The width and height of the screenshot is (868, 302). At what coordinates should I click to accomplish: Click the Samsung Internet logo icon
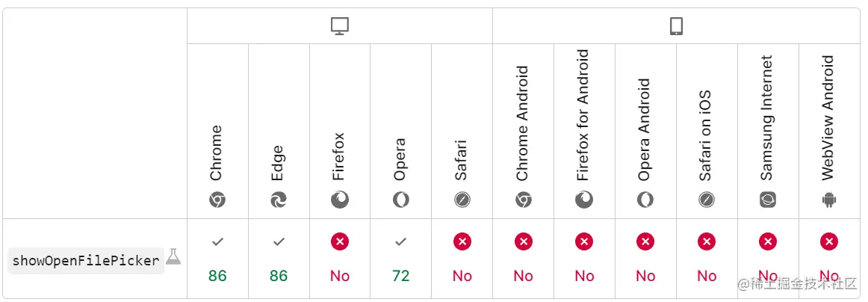768,200
